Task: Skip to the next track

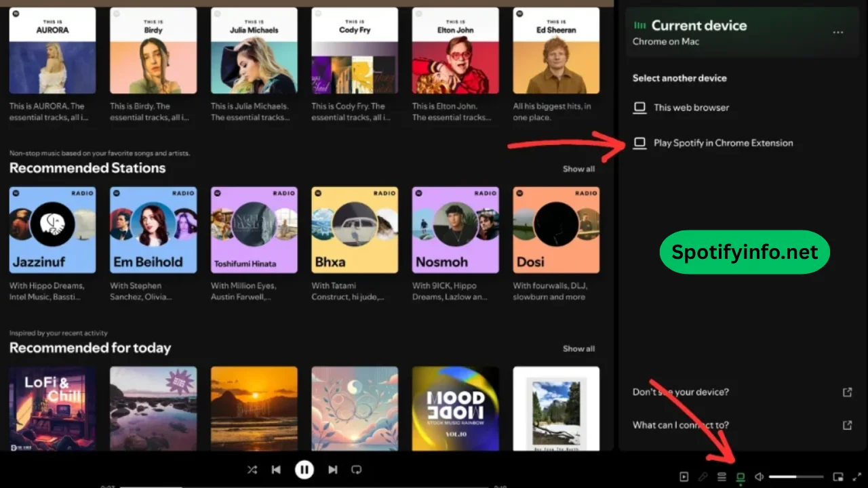Action: click(x=333, y=470)
